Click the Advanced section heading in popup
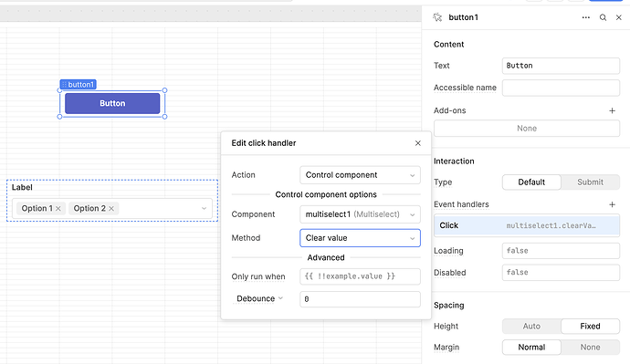Image resolution: width=630 pixels, height=364 pixels. (326, 257)
